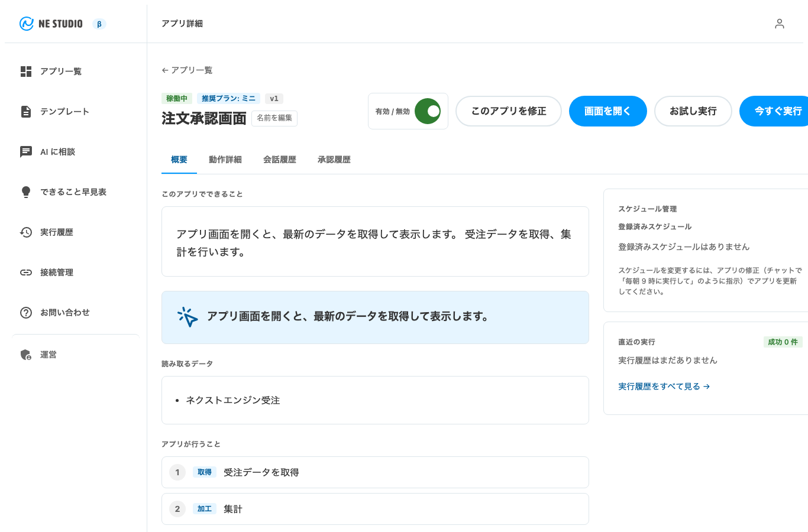Viewport: 808px width, 532px height.
Task: Click the 直近の実行 heading
Action: (x=636, y=342)
